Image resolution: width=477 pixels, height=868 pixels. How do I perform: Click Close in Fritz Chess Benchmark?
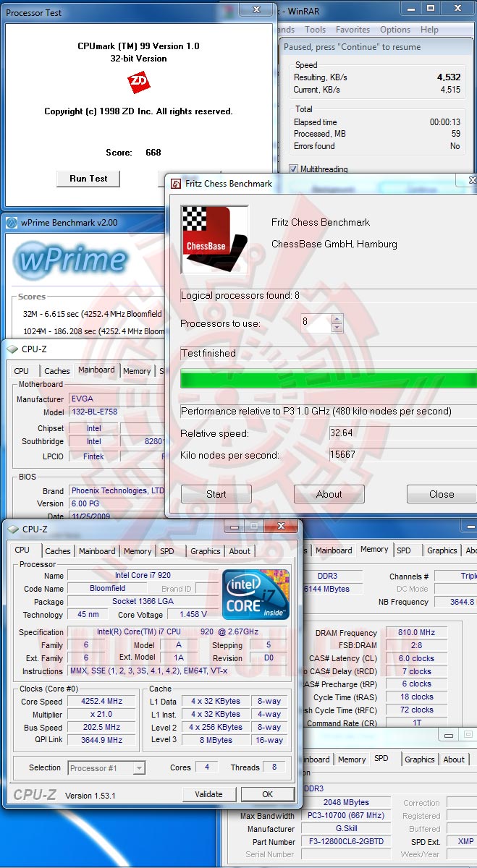coord(442,494)
